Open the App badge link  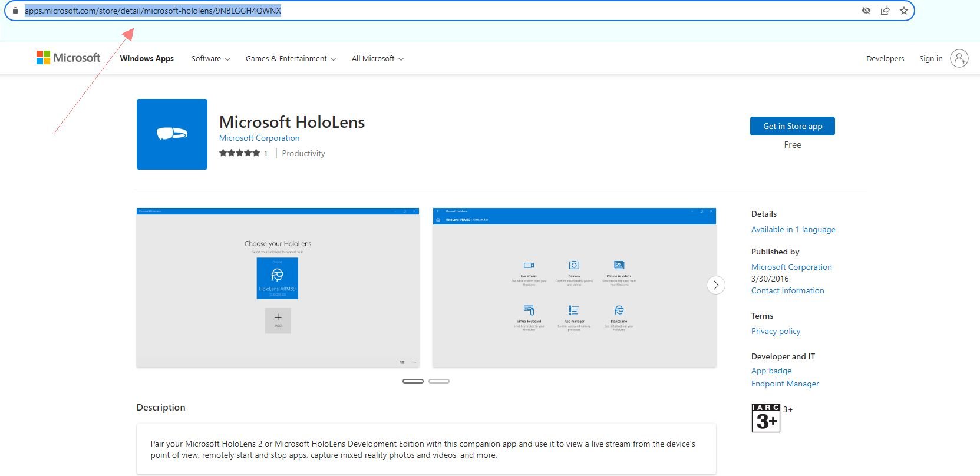[x=771, y=371]
